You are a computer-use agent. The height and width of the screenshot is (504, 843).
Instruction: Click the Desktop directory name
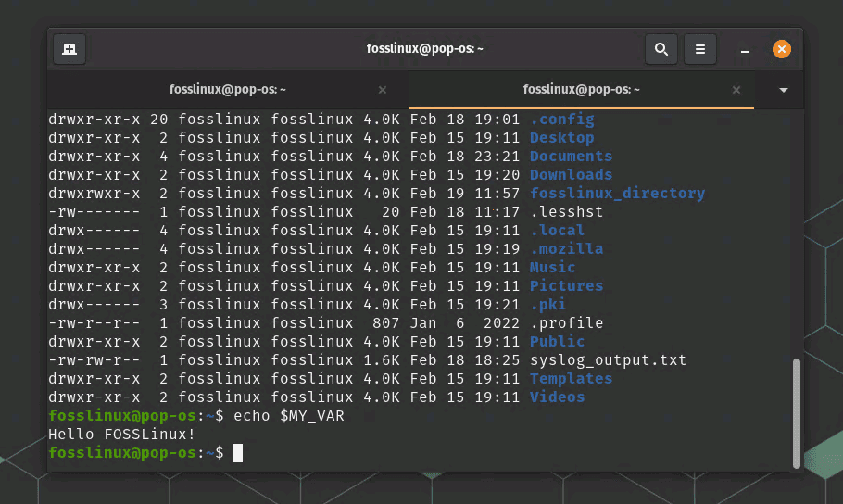[x=561, y=138]
